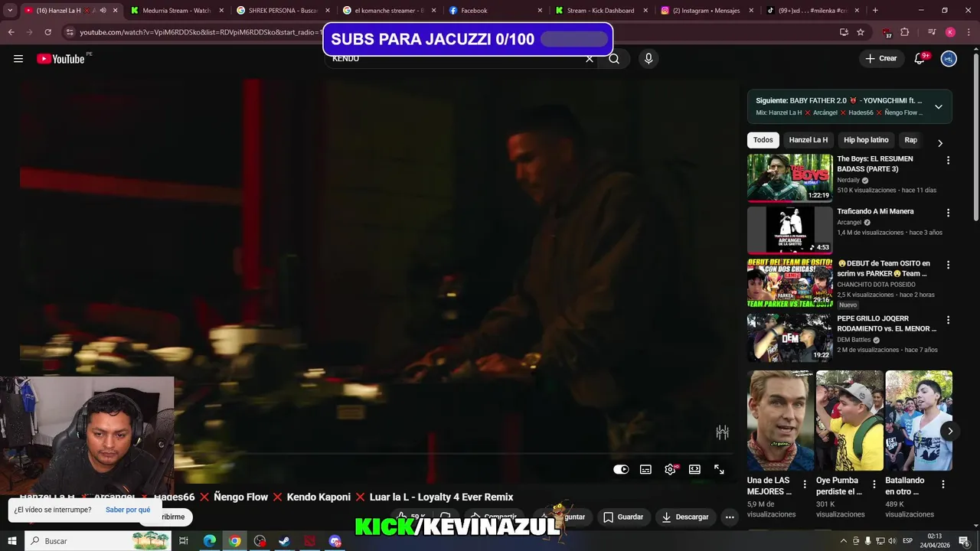Click the video progress bar
Screen dimensions: 980x551
pyautogui.click(x=375, y=453)
